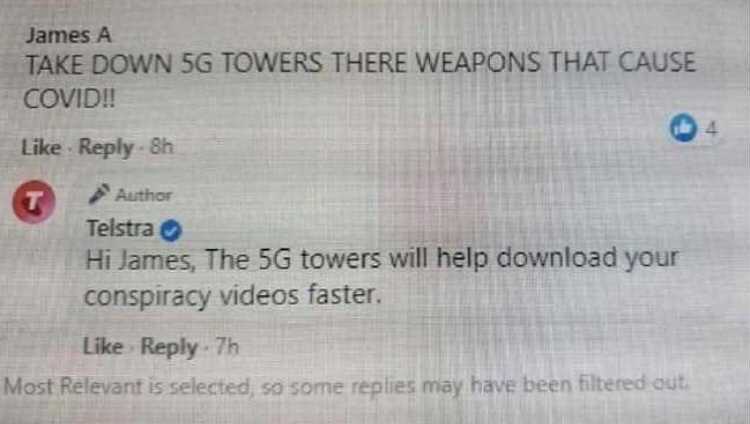Open the 7h timestamp on Telstra's reply

point(227,346)
